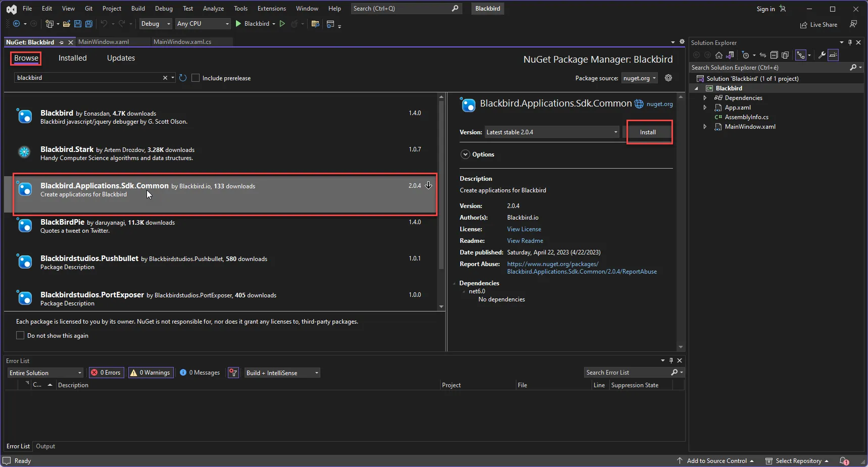Expand the Options section
This screenshot has height=467, width=868.
pyautogui.click(x=465, y=154)
